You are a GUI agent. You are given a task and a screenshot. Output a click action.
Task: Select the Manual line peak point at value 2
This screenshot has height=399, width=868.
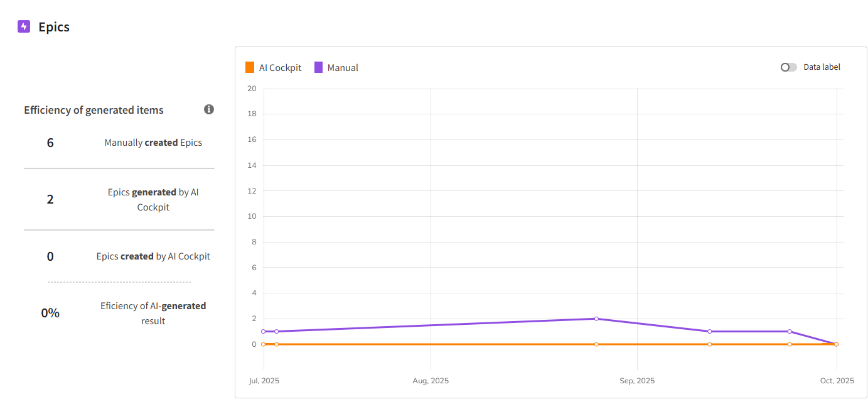pyautogui.click(x=596, y=319)
